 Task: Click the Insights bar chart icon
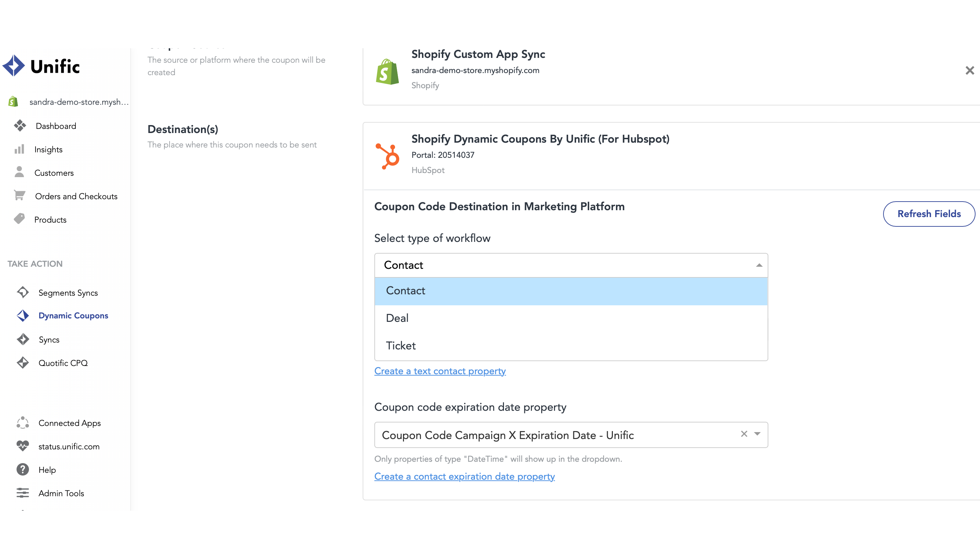[19, 150]
